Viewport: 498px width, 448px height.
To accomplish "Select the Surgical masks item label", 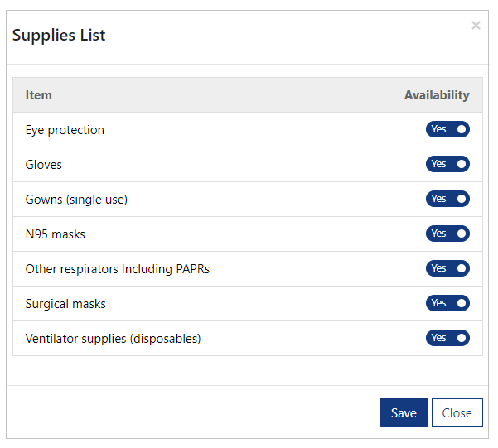I will (65, 304).
